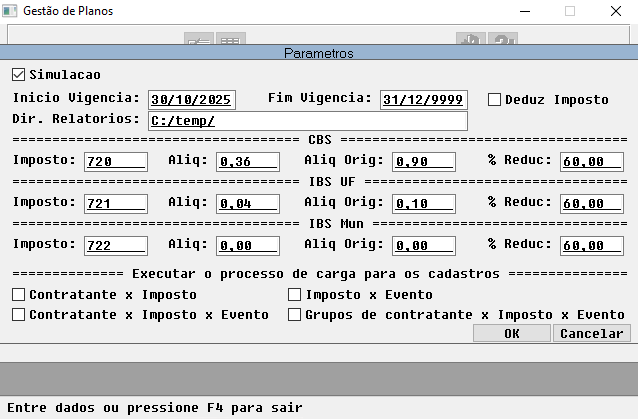The height and width of the screenshot is (419, 638).
Task: Click the CBS % Reduc field
Action: (x=592, y=162)
